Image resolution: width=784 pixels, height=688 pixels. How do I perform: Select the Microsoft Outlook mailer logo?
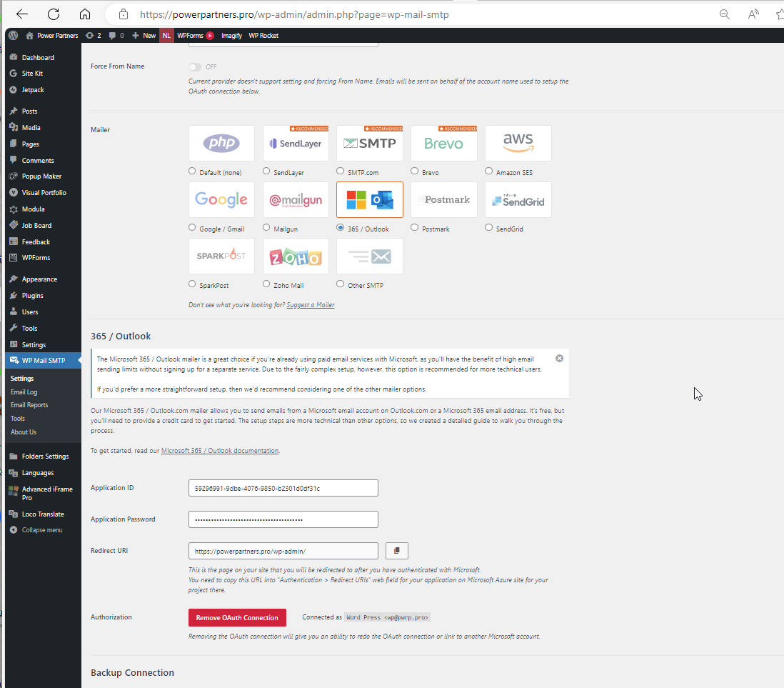[369, 199]
